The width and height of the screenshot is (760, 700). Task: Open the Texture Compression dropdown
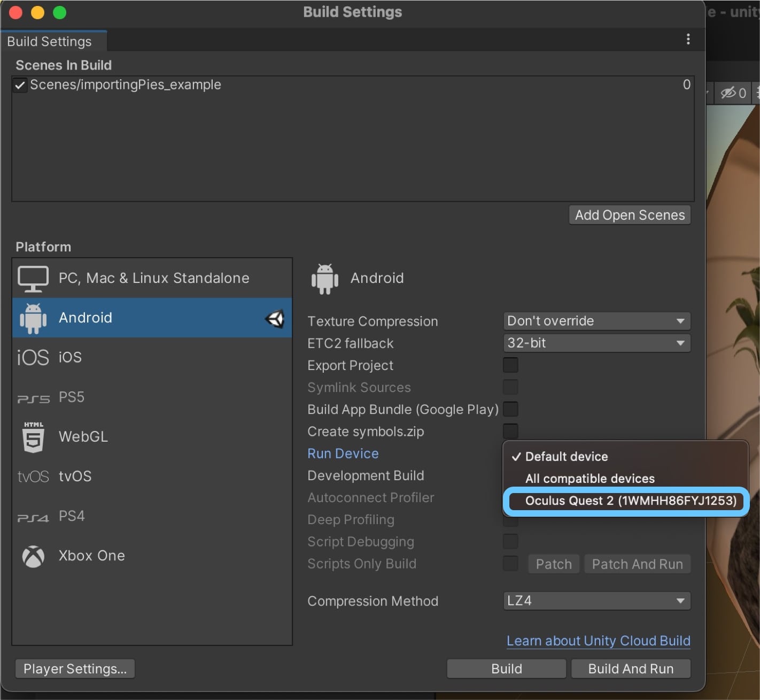point(596,321)
